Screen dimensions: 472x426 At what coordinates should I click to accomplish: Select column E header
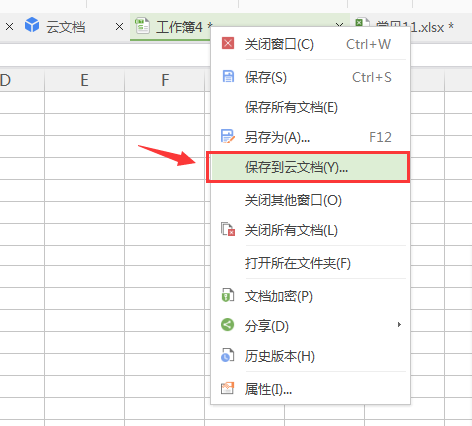click(84, 80)
